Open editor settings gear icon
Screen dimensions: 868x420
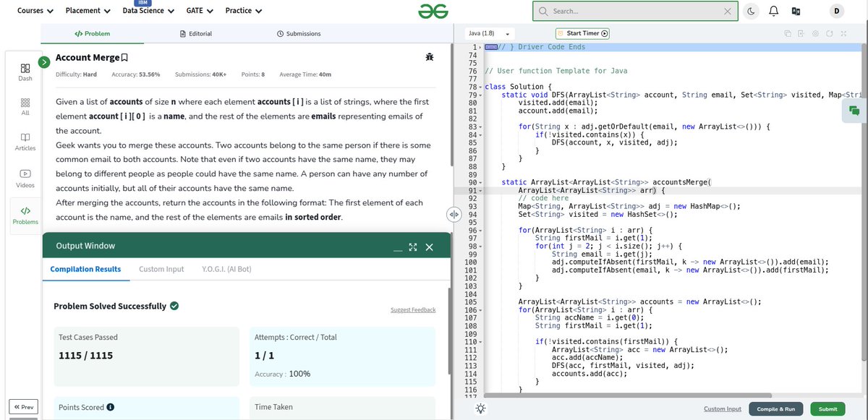tap(815, 33)
